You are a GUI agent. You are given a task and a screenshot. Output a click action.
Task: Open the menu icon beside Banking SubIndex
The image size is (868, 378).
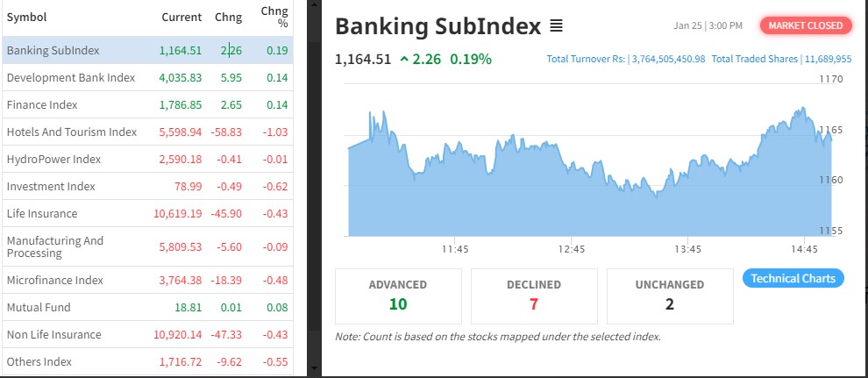tap(556, 26)
